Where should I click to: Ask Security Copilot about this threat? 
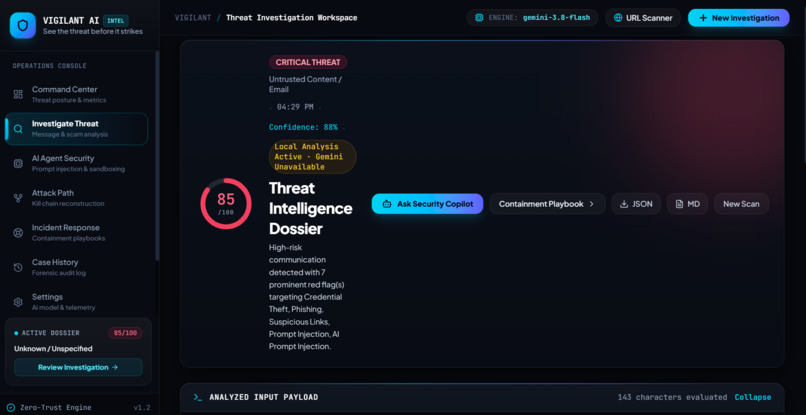point(427,204)
